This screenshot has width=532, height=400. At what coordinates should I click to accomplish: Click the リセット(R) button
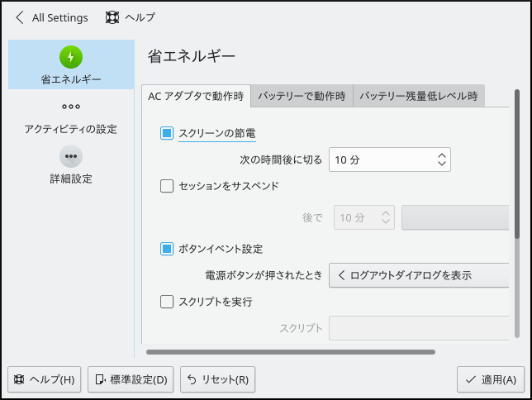pos(218,379)
